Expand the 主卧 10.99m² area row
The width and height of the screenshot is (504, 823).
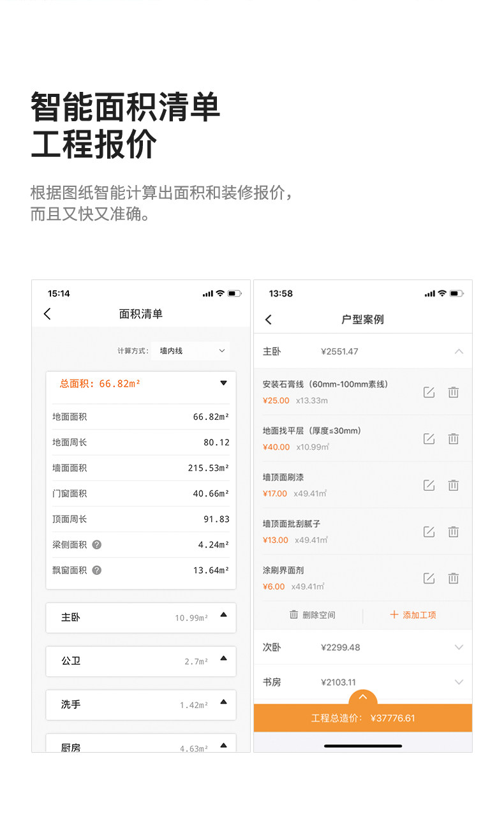(x=141, y=618)
